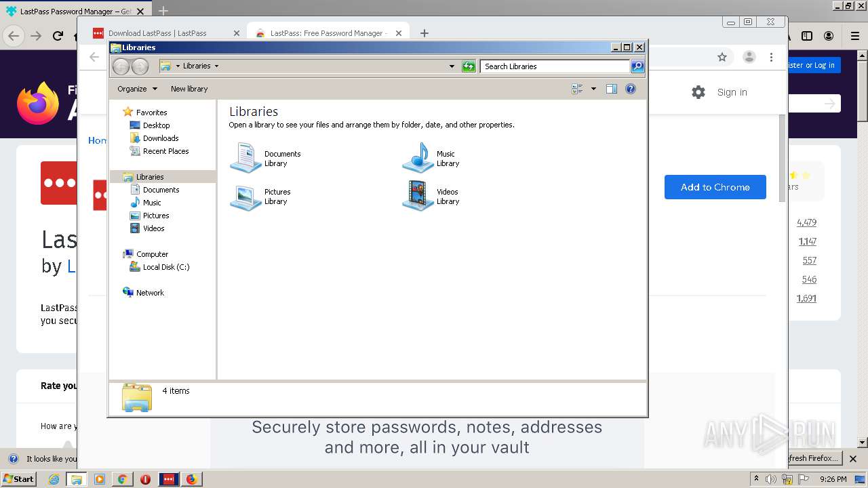Open Chrome profile avatar icon
Image resolution: width=868 pixels, height=488 pixels.
click(x=749, y=58)
